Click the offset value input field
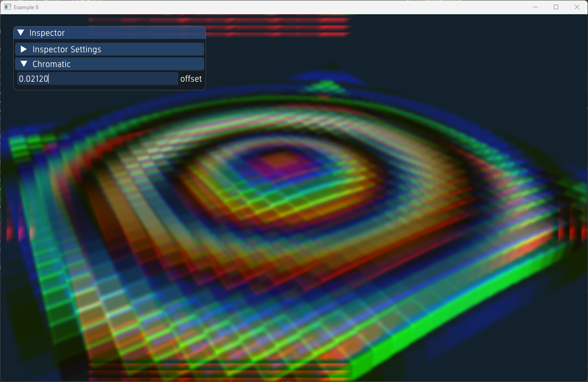 [x=98, y=79]
